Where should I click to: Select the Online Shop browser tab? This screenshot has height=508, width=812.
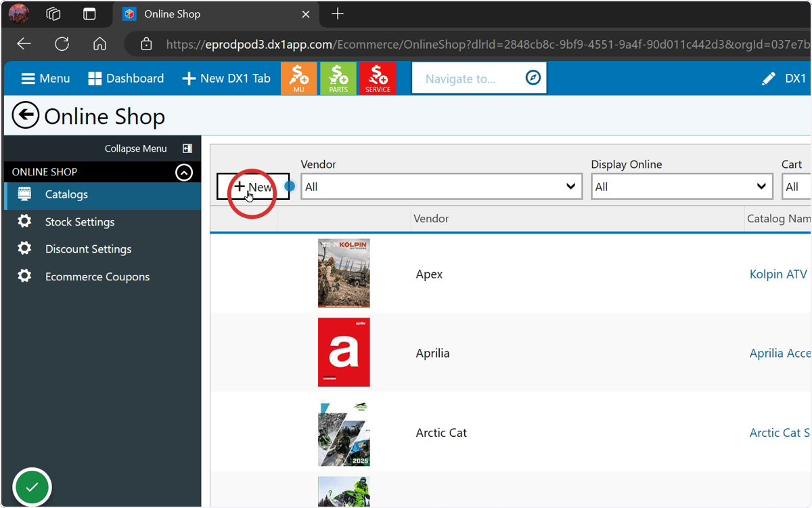[217, 14]
